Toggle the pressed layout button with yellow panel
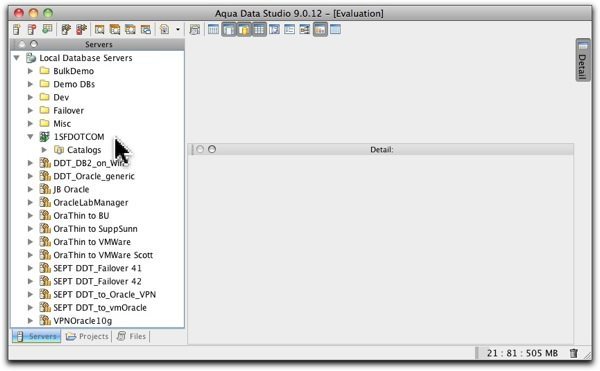This screenshot has height=371, width=600. (x=244, y=29)
